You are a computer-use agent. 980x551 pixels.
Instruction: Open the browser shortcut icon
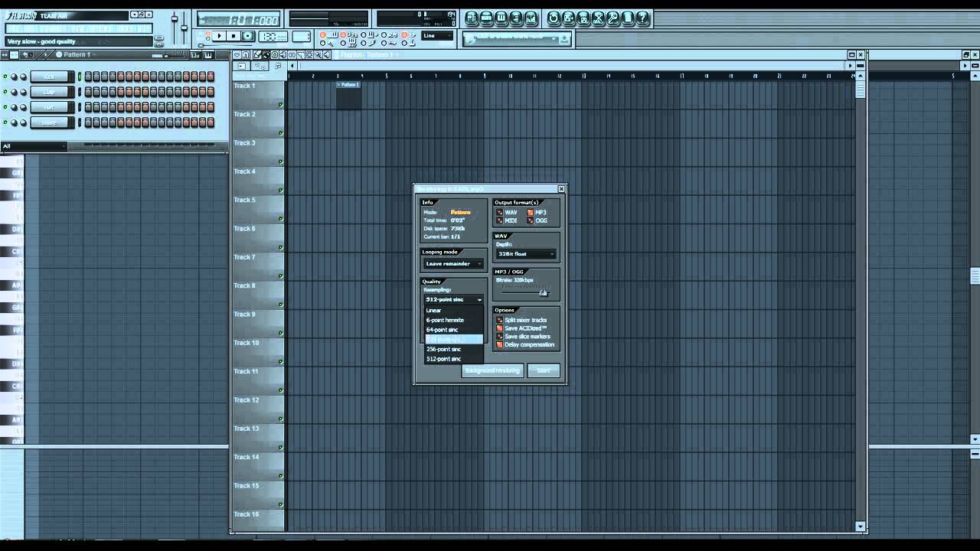coord(516,18)
